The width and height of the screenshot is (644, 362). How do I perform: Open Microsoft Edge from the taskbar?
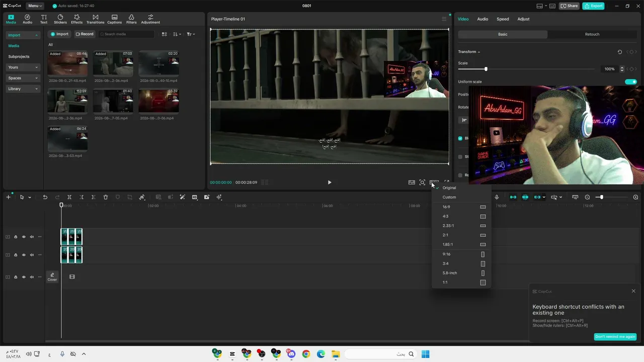point(321,354)
